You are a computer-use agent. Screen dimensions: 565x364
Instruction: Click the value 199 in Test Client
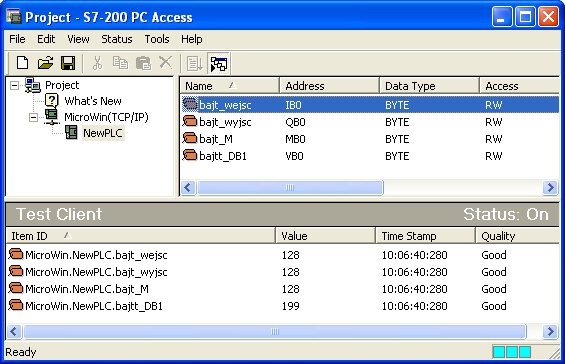click(x=290, y=306)
